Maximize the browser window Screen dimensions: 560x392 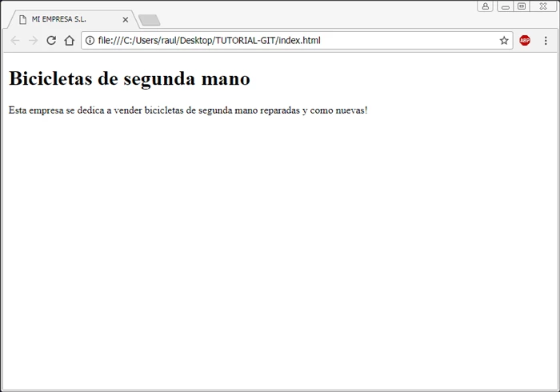click(522, 6)
